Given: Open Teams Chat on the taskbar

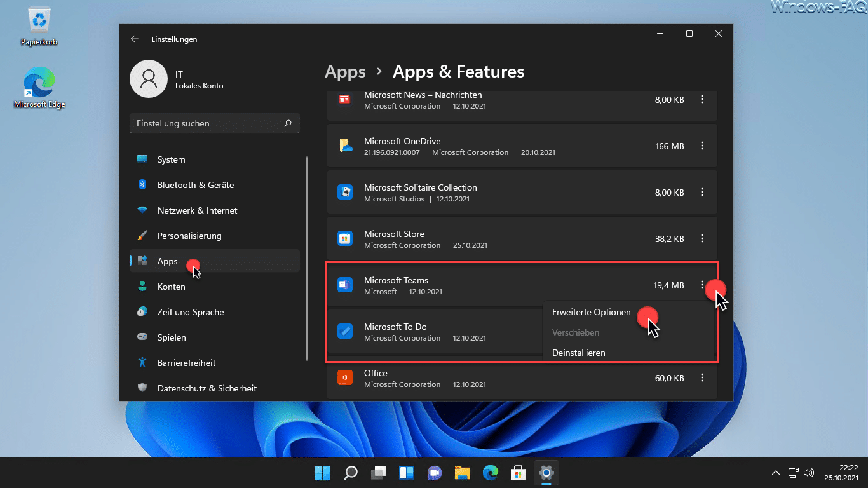Looking at the screenshot, I should [435, 473].
